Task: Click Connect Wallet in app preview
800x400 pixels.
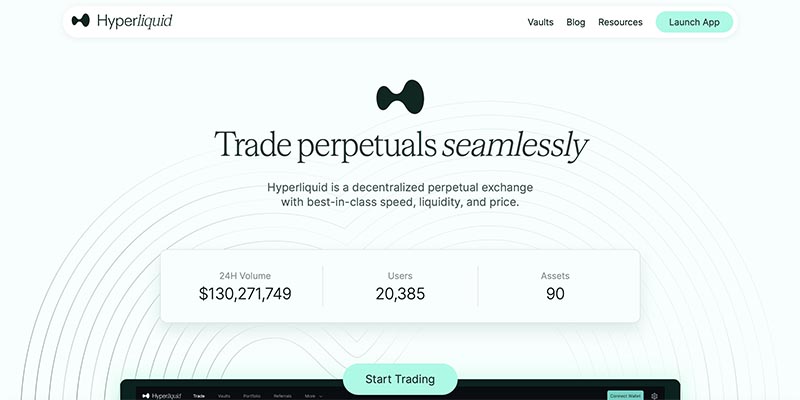Action: [625, 396]
